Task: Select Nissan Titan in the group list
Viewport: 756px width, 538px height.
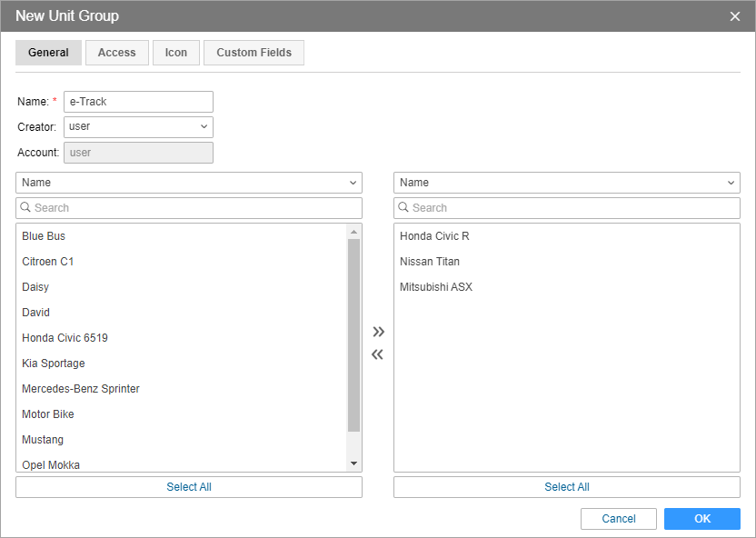Action: (x=430, y=262)
